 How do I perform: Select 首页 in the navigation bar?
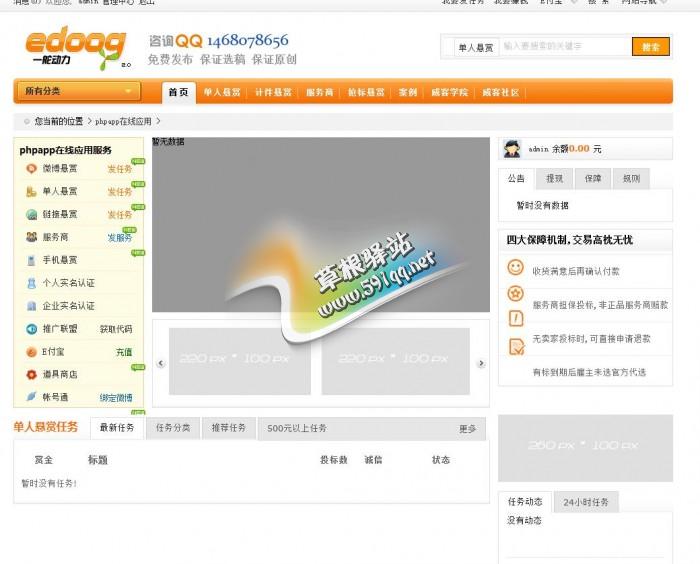178,92
